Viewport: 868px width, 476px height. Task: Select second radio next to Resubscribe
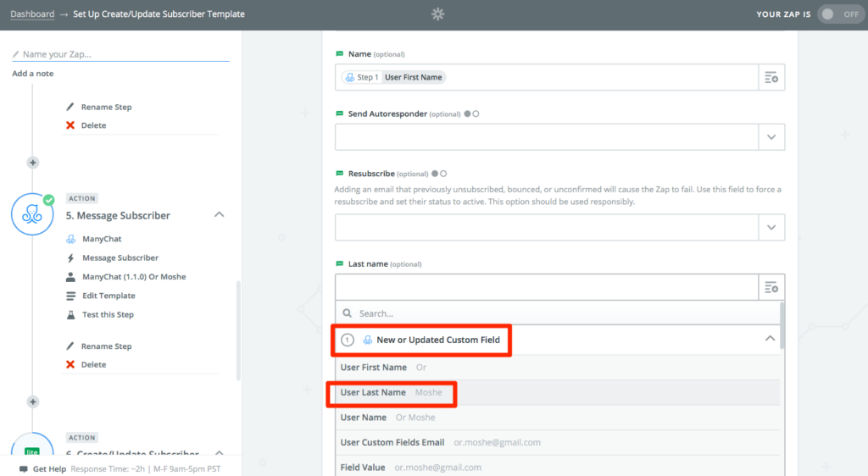pos(443,174)
